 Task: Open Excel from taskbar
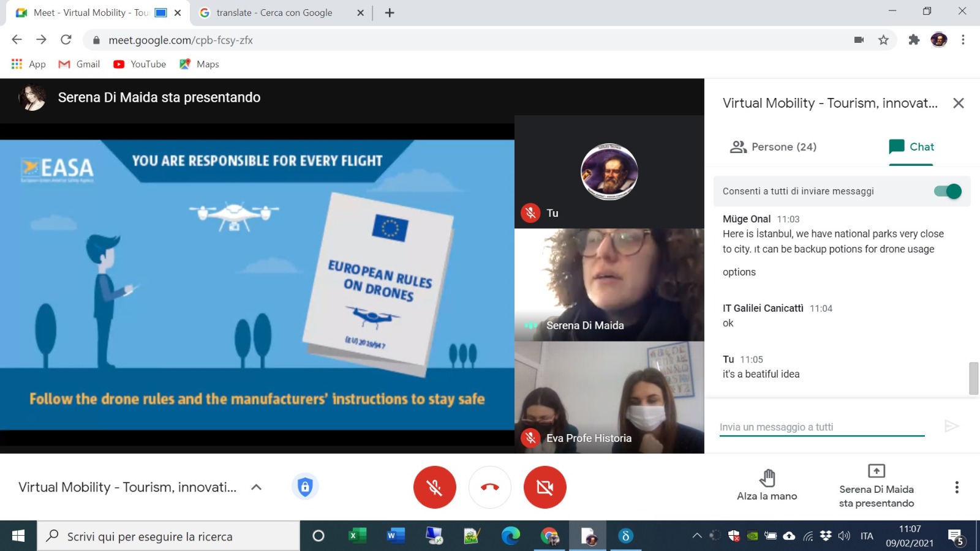click(x=357, y=536)
